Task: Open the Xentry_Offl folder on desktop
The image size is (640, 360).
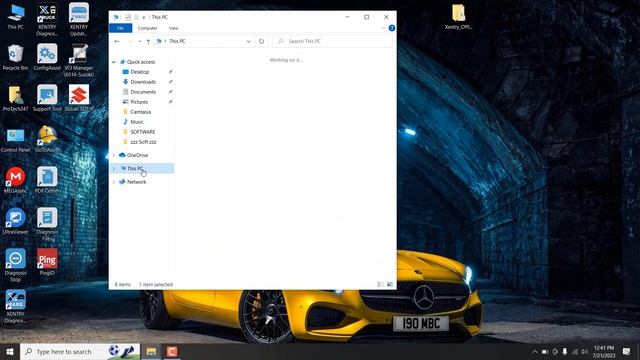Action: [458, 17]
